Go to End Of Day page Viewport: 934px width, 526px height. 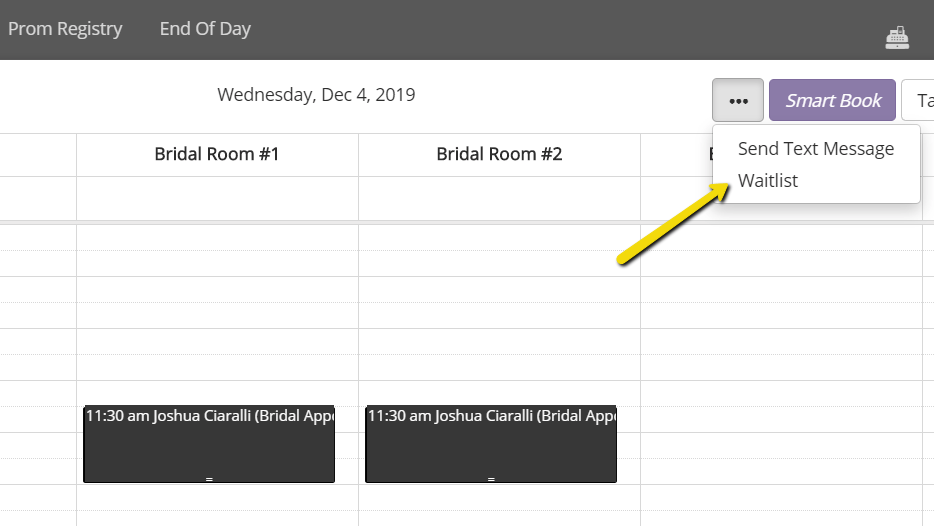tap(205, 29)
